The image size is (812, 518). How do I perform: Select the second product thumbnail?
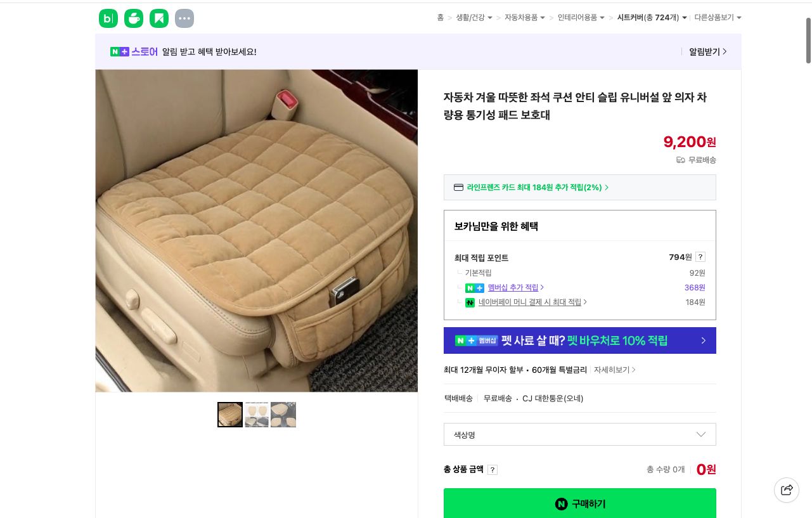[x=256, y=415]
